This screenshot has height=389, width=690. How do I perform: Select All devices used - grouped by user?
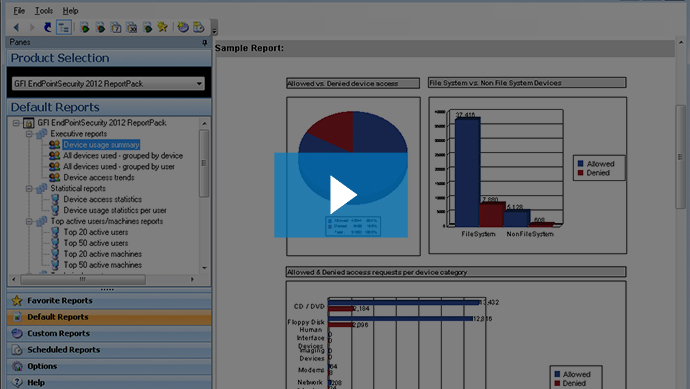pos(119,167)
